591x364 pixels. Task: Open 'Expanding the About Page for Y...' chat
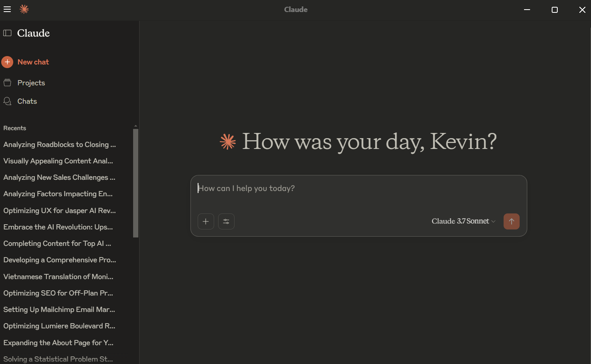[x=59, y=343]
